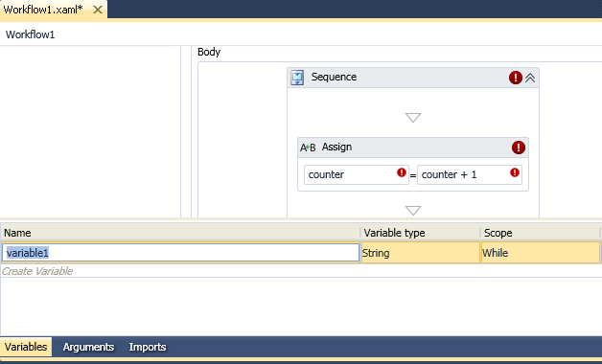Click the Workflow1 breadcrumb

coord(30,34)
